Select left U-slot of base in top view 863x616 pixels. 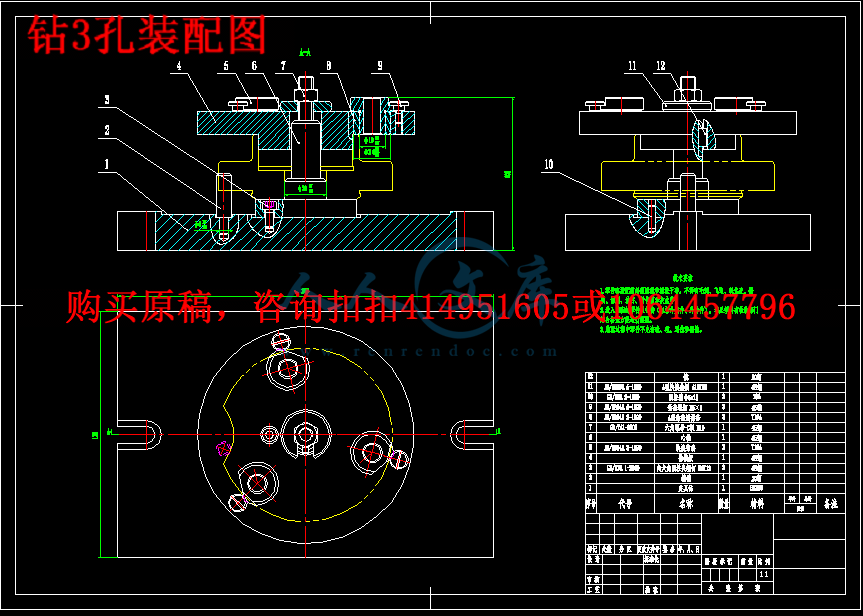(132, 433)
